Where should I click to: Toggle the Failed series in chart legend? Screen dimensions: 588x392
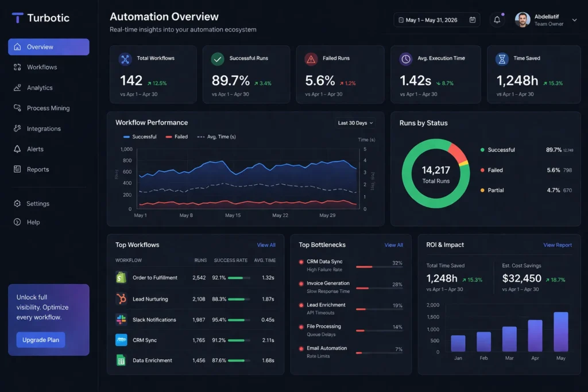(177, 137)
